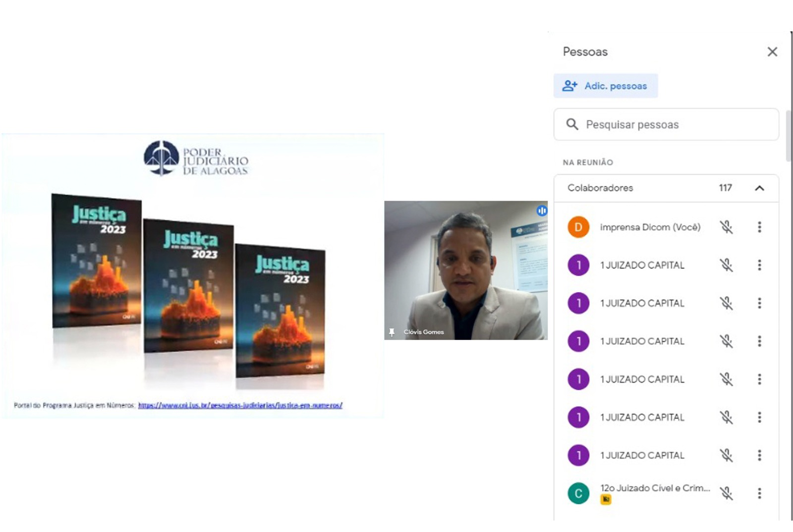Toggle mic icon for 12o Juizado Cível
This screenshot has width=793, height=532.
[x=726, y=493]
